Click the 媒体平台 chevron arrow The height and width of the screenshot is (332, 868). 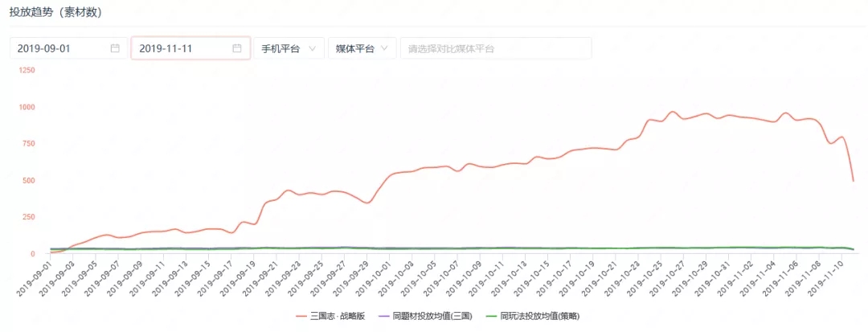coord(385,49)
